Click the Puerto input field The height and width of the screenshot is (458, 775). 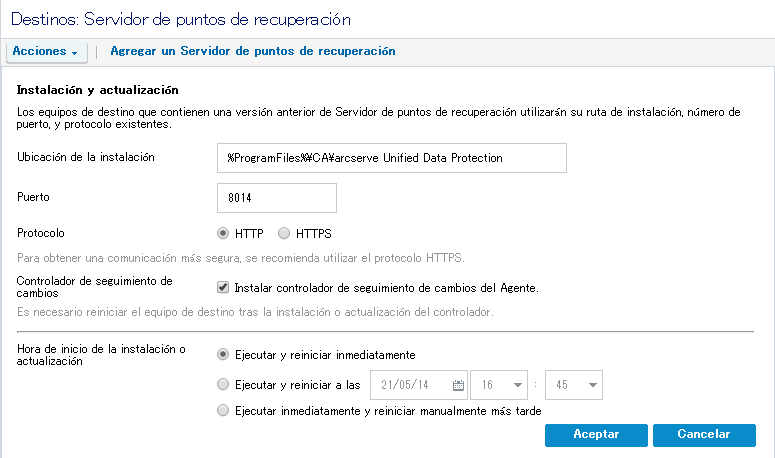[276, 198]
